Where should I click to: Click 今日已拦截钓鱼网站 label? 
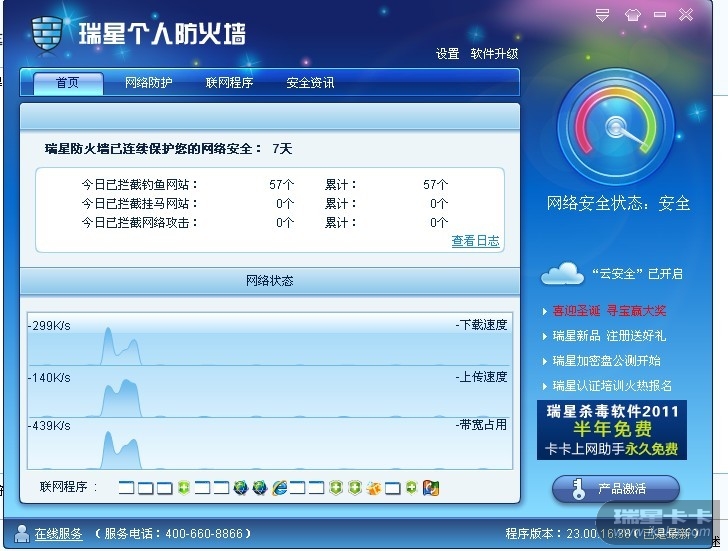[140, 185]
